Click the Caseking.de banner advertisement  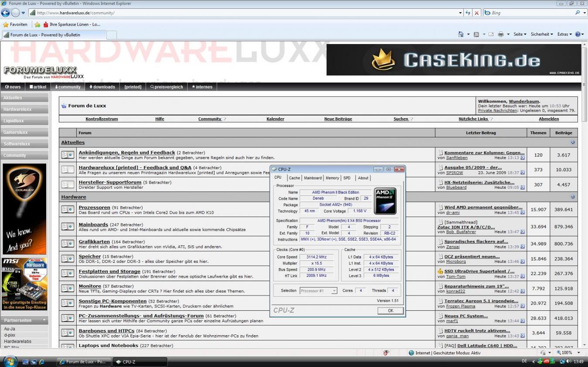pos(454,60)
